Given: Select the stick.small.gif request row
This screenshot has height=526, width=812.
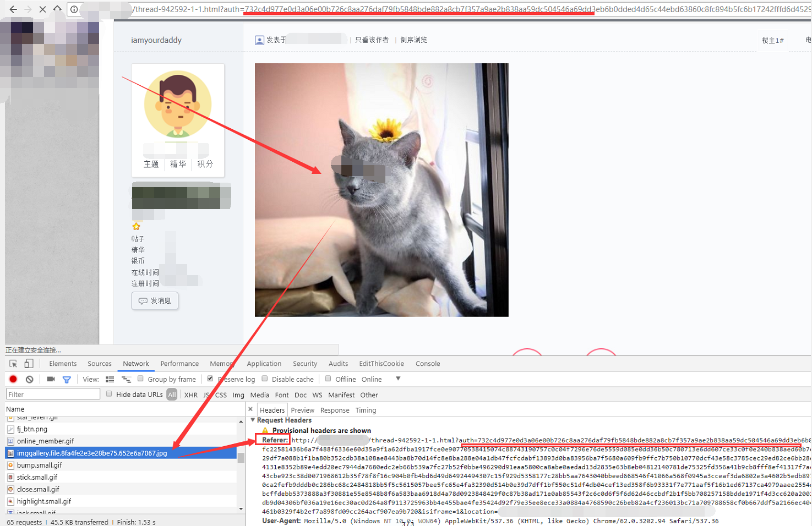Looking at the screenshot, I should click(121, 477).
